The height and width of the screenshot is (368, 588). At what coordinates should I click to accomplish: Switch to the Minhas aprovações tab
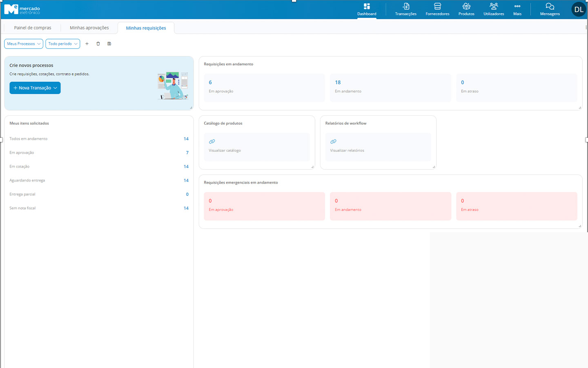pos(89,28)
